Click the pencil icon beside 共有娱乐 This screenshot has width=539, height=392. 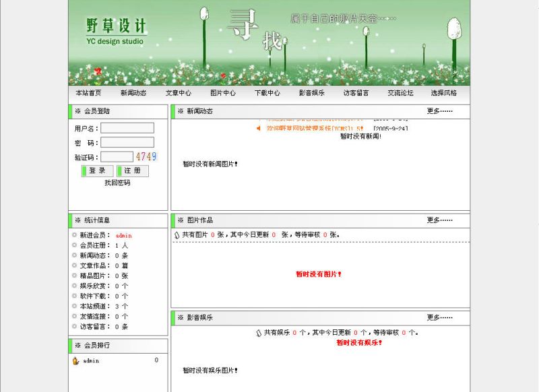pos(259,333)
